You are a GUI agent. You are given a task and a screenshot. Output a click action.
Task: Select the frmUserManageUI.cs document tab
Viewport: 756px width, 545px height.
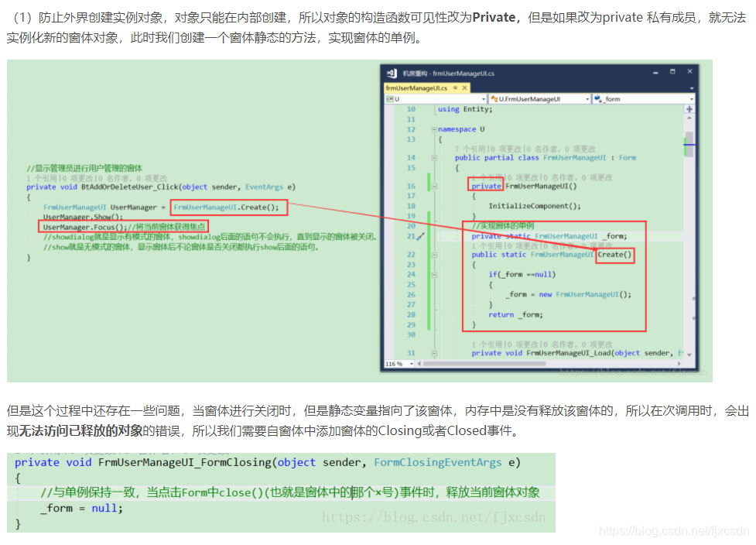click(417, 87)
